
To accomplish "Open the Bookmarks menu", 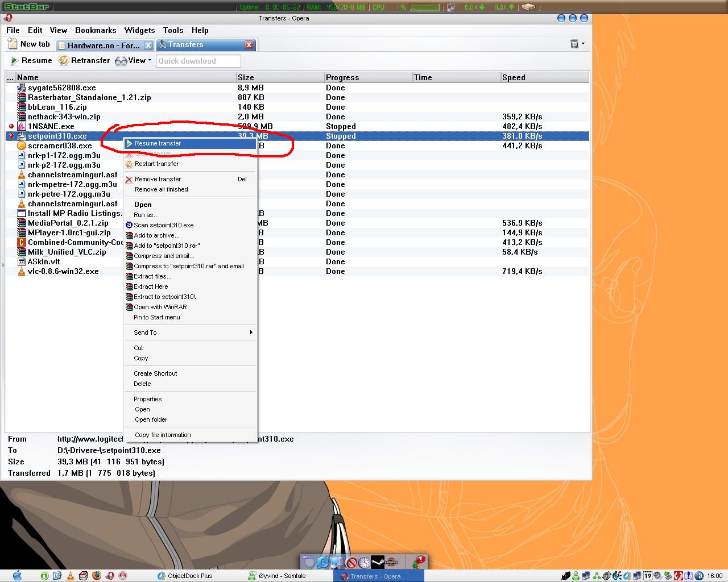I will click(96, 30).
